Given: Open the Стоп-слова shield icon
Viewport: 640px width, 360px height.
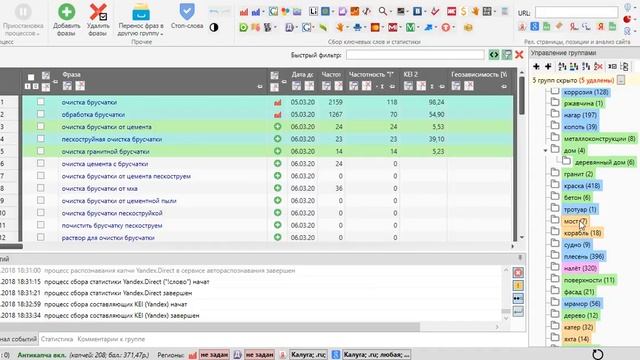Looking at the screenshot, I should (x=187, y=11).
